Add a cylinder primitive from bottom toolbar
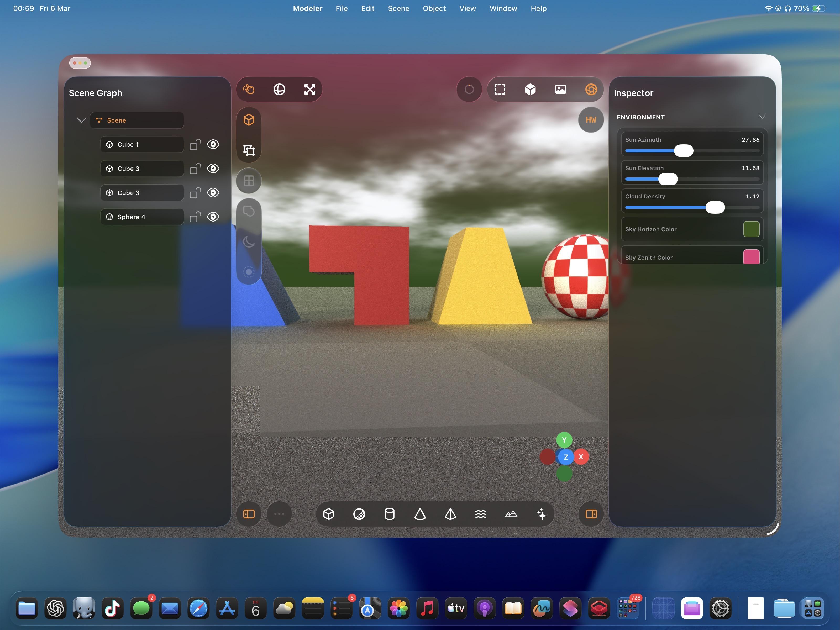The height and width of the screenshot is (630, 840). 390,514
